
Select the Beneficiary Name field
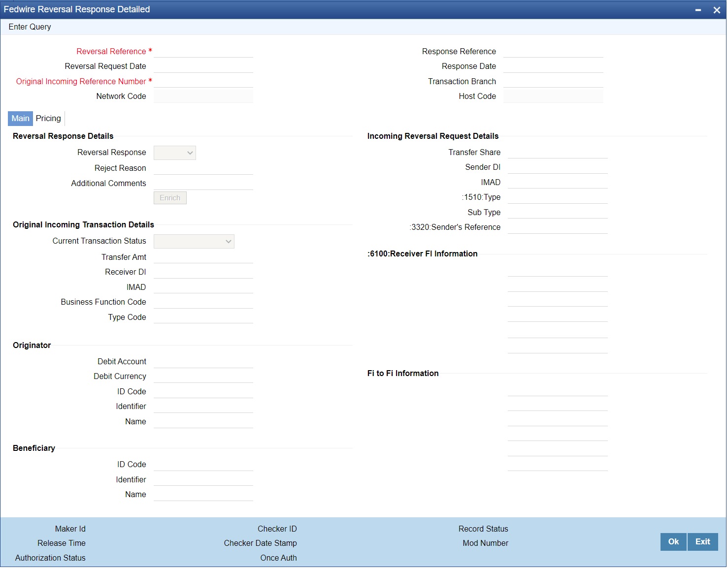[203, 495]
